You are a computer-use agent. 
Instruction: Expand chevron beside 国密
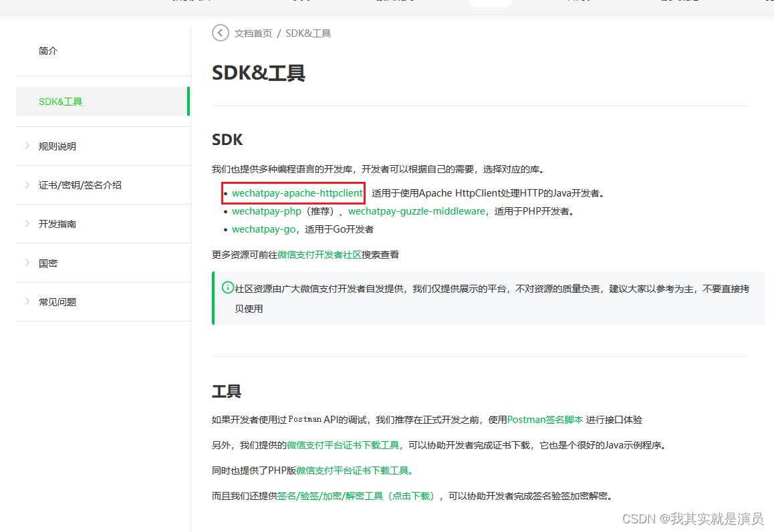point(27,263)
